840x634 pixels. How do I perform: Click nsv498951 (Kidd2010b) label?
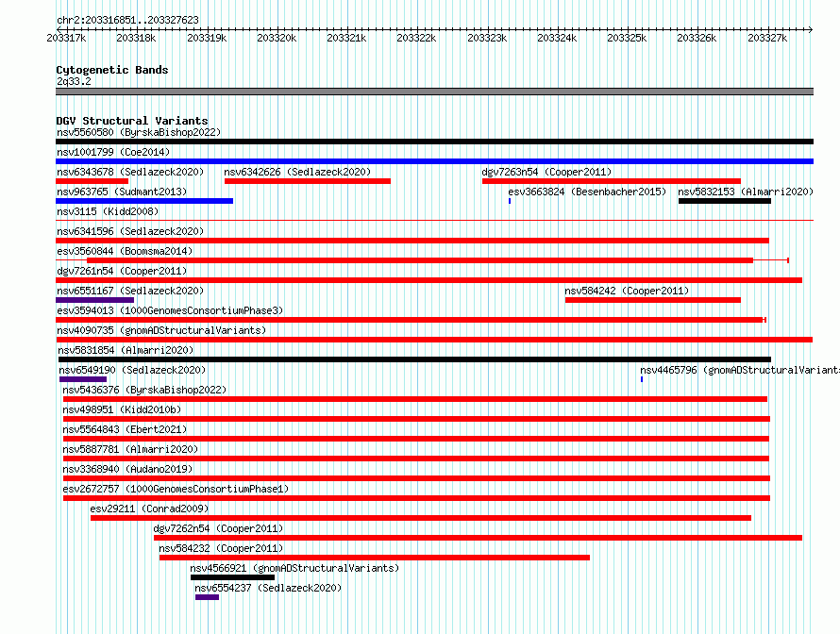pos(122,409)
